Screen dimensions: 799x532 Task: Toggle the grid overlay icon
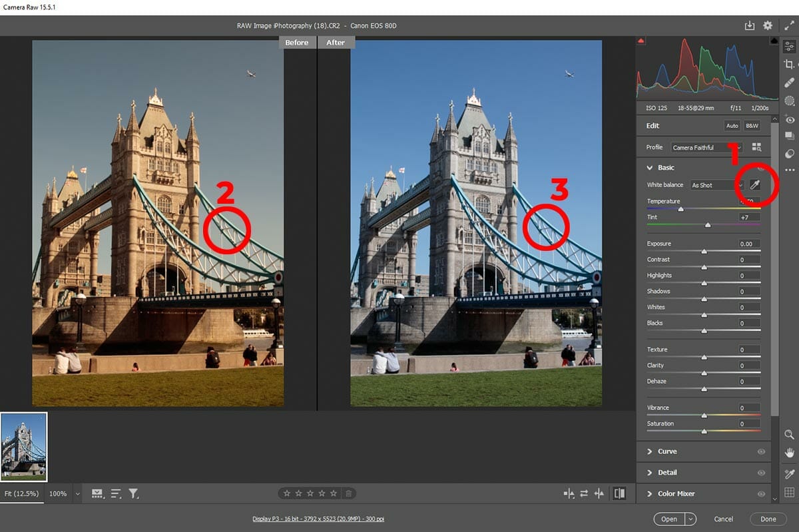click(x=790, y=493)
